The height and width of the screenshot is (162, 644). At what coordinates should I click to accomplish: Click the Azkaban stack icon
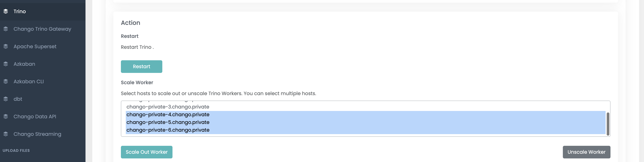tap(6, 64)
